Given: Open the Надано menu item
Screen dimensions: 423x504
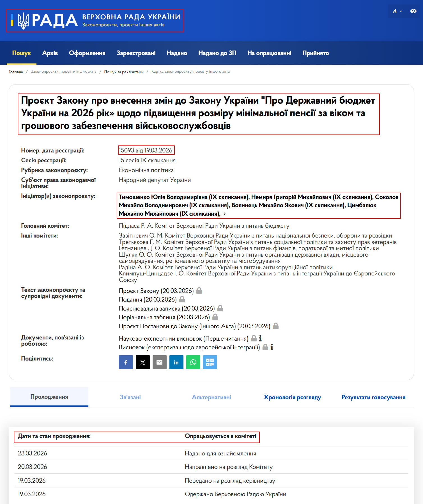Looking at the screenshot, I should point(177,53).
